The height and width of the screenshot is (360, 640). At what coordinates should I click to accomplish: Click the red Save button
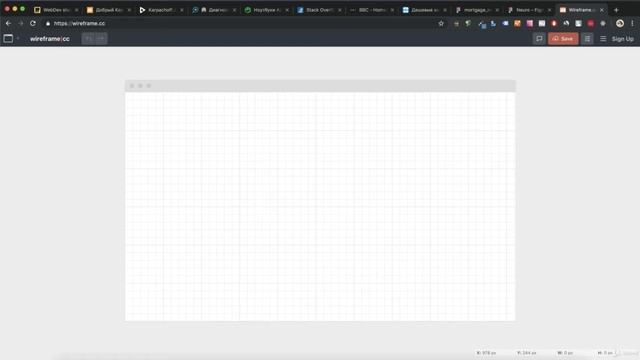563,39
